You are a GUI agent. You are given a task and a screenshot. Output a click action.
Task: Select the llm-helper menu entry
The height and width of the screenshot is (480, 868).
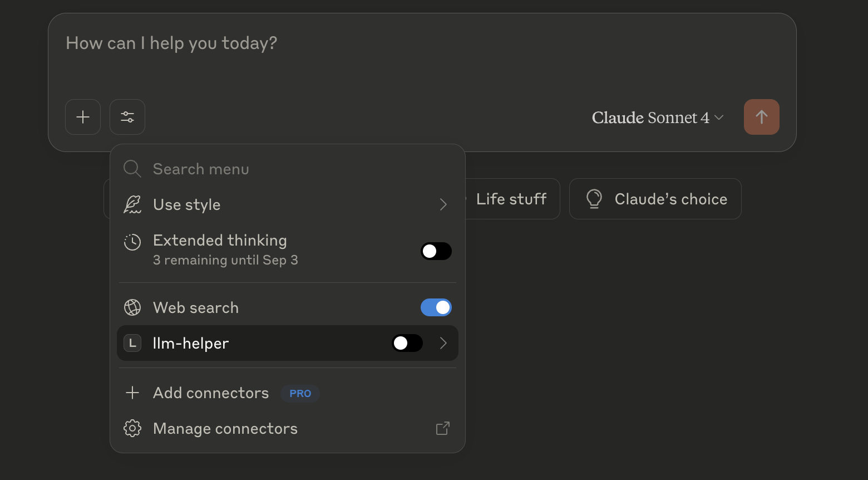click(x=288, y=343)
